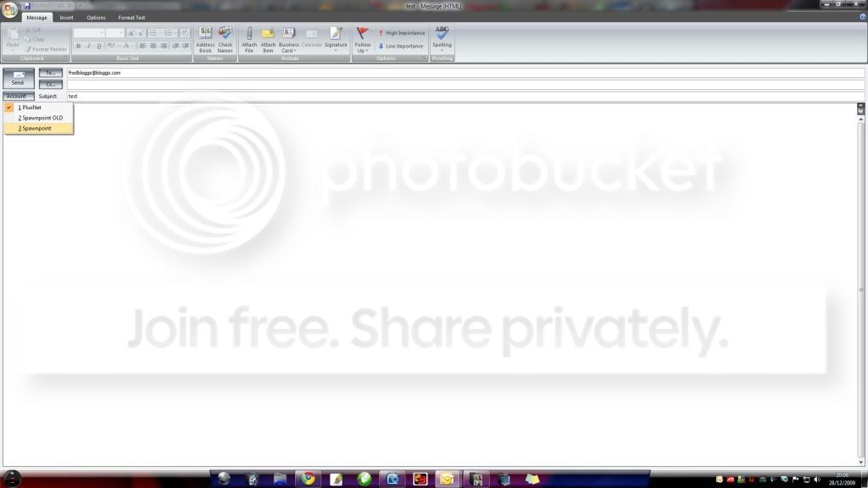This screenshot has height=488, width=868.
Task: Mark message as High Importance
Action: point(401,33)
